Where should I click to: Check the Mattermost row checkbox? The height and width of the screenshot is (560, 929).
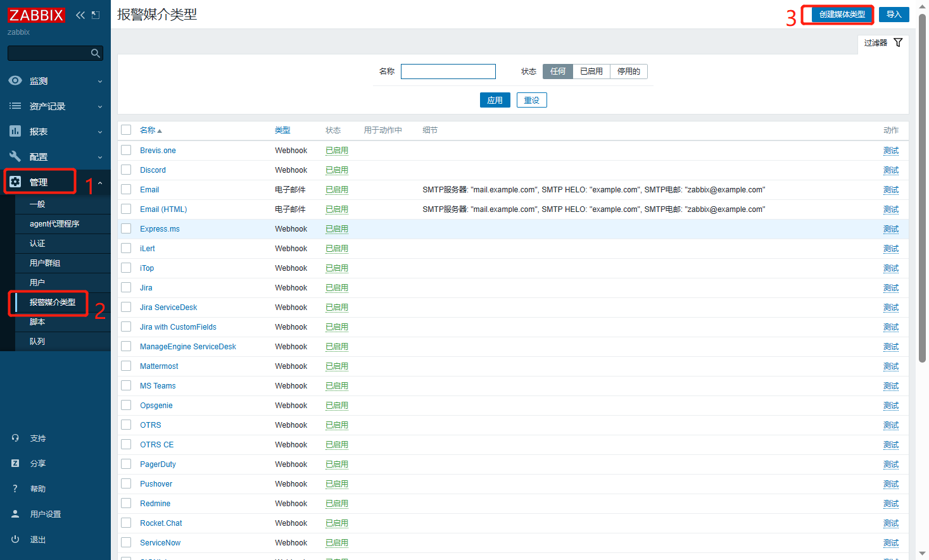point(126,366)
